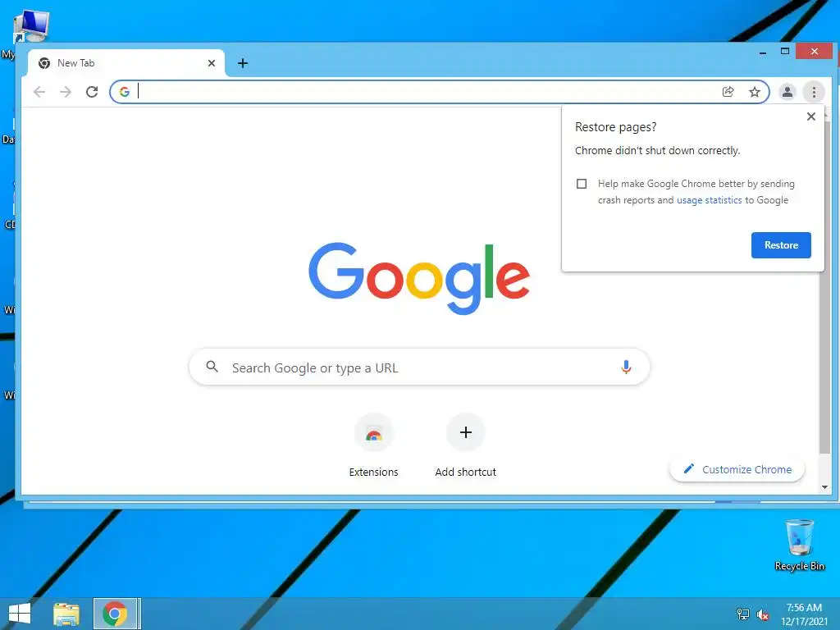Open the Extensions shortcut
840x630 pixels.
tap(374, 445)
